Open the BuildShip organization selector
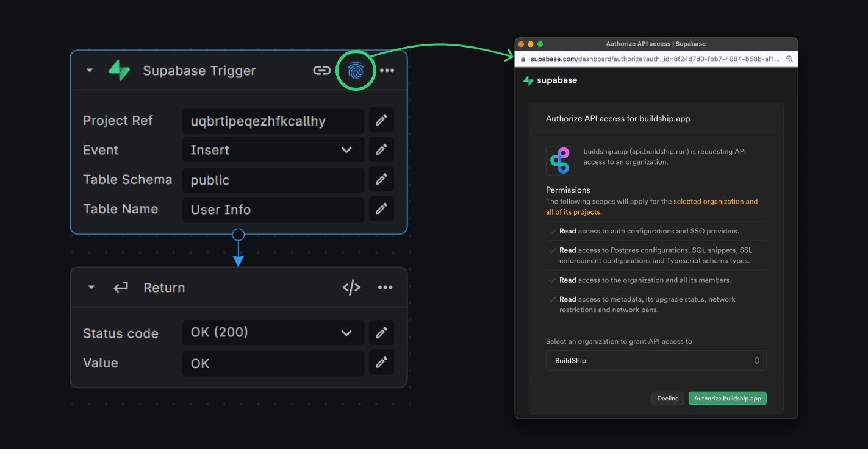The height and width of the screenshot is (454, 868). pos(656,360)
